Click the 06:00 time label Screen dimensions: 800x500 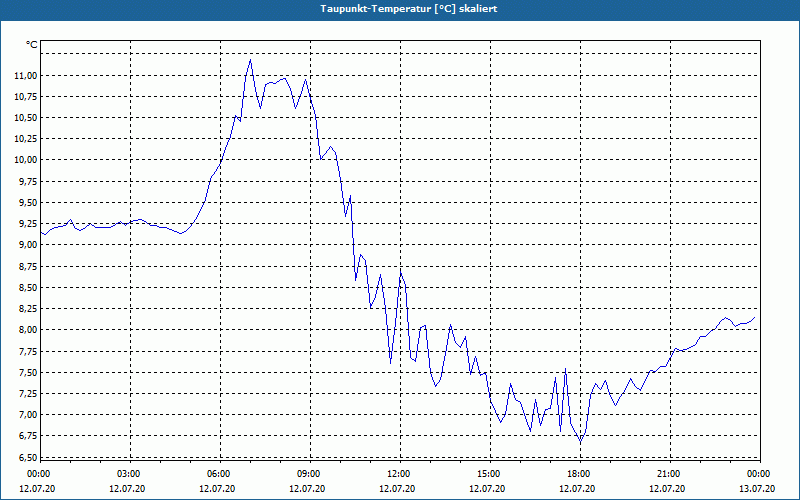(x=220, y=474)
